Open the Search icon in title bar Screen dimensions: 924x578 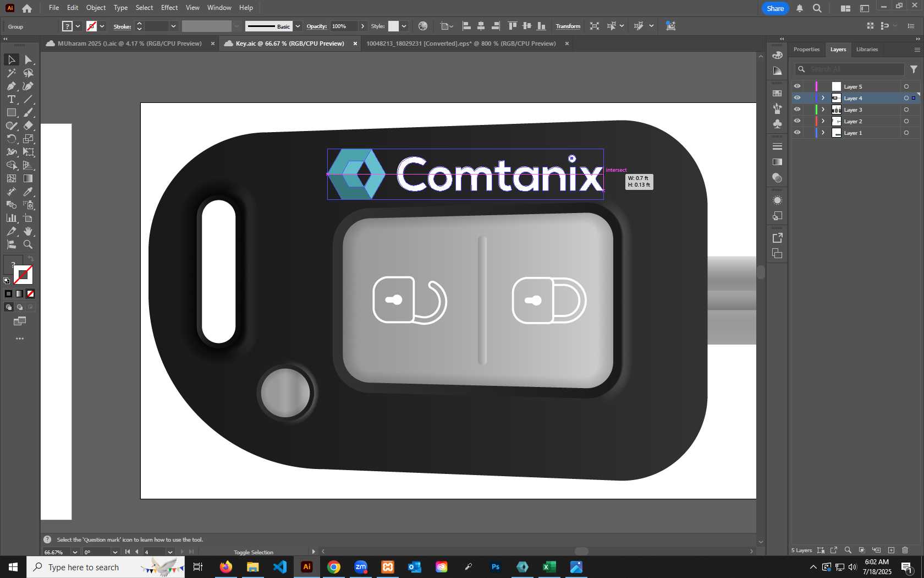(817, 8)
